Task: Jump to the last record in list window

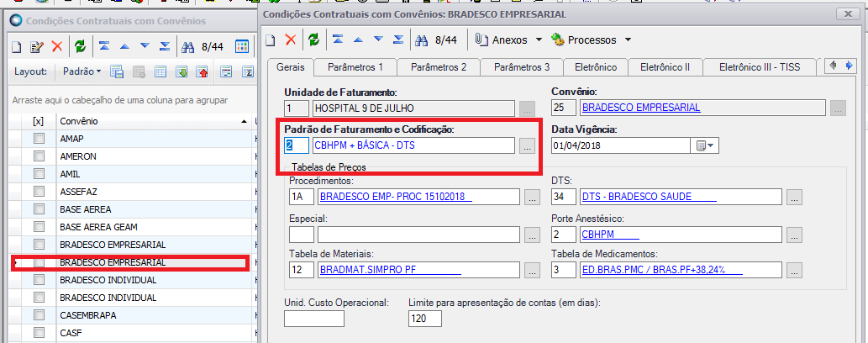Action: click(165, 46)
